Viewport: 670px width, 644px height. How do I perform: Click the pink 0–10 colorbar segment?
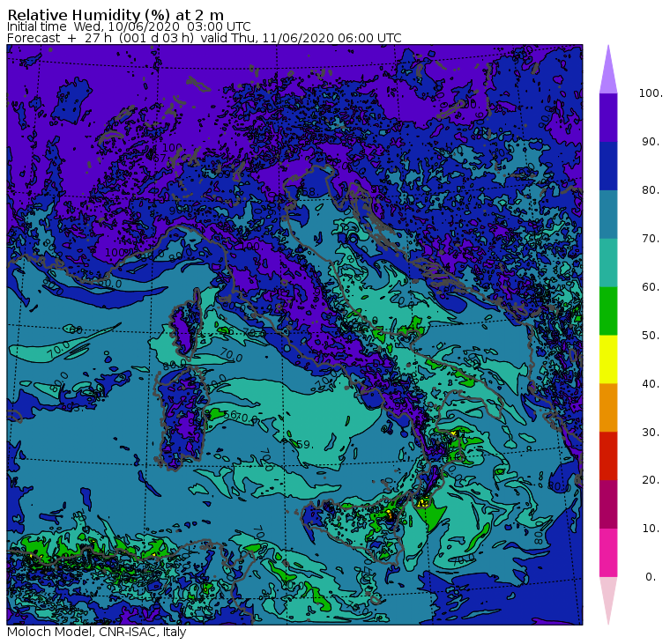tap(608, 553)
